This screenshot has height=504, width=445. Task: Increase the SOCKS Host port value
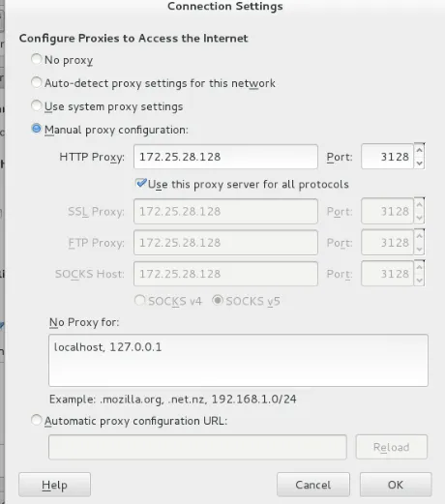coord(419,267)
